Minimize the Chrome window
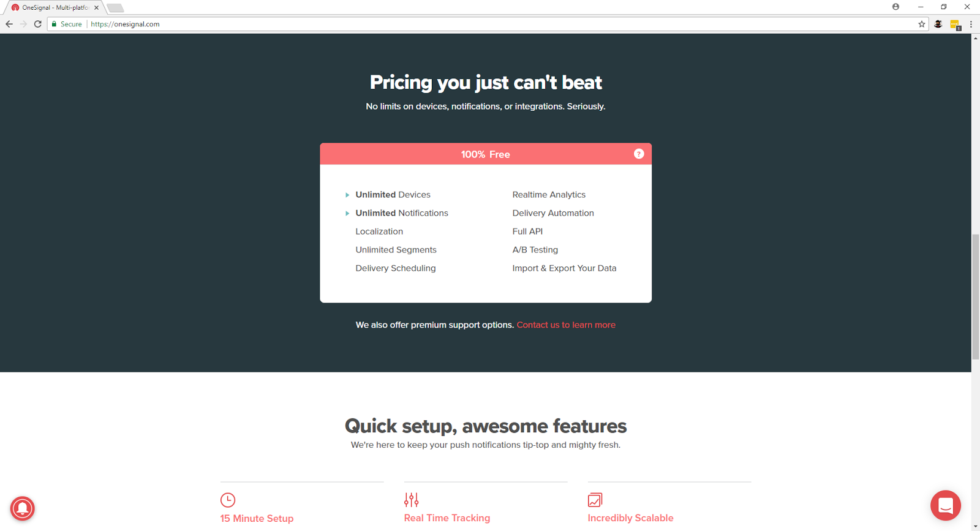This screenshot has width=980, height=531. pyautogui.click(x=920, y=7)
